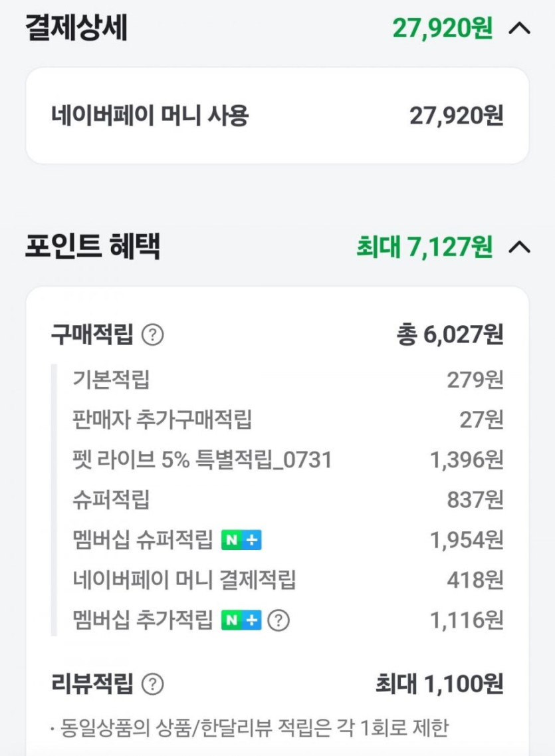Viewport: 555px width, 756px height.
Task: Click the 포인트 혜택 section title
Action: tap(92, 247)
